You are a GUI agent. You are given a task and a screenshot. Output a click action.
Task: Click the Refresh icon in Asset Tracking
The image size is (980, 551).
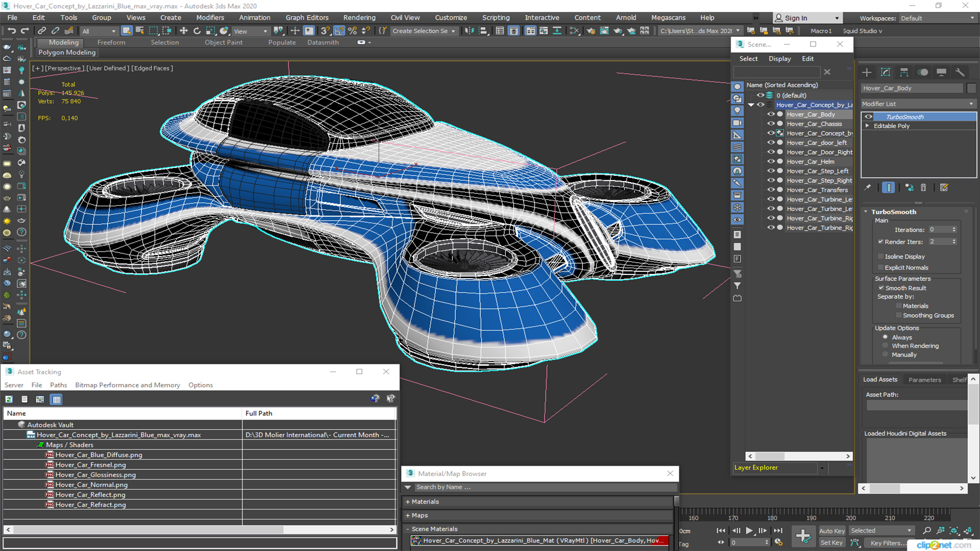(x=9, y=399)
